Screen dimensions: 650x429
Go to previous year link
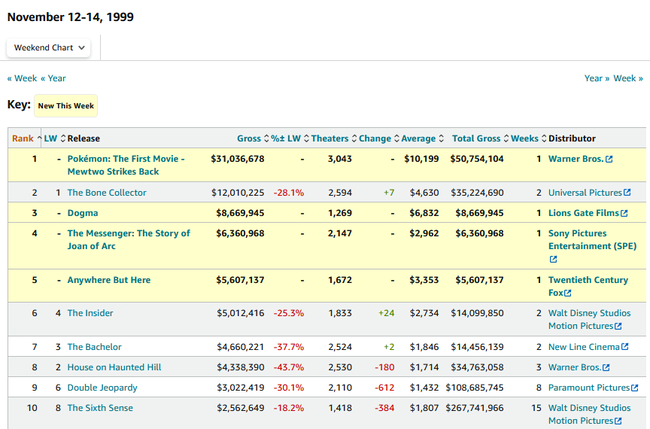coord(53,78)
